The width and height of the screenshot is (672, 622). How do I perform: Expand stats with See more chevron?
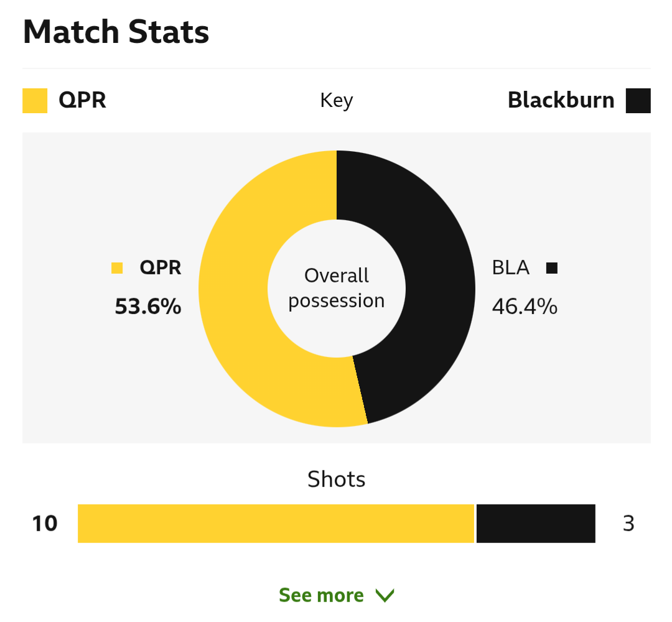385,595
